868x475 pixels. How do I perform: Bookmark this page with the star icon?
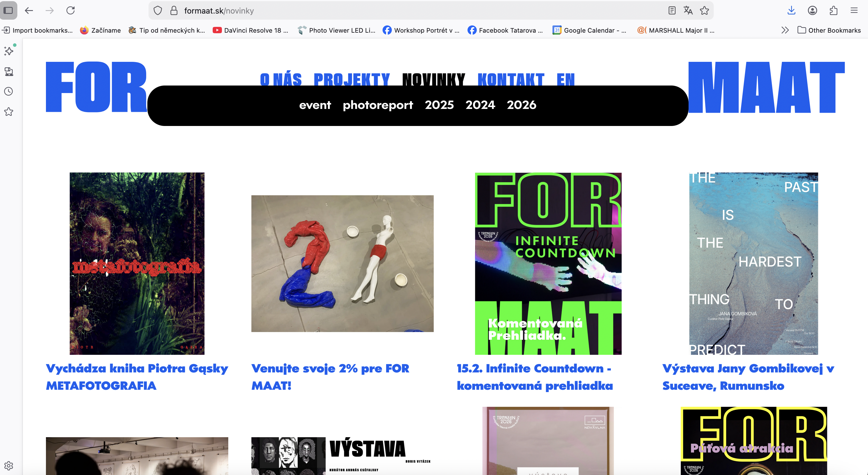tap(704, 10)
